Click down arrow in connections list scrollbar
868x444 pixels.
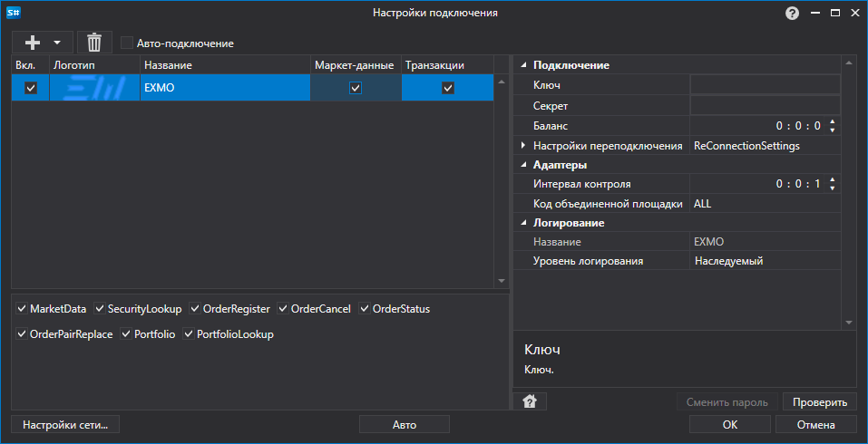click(502, 281)
